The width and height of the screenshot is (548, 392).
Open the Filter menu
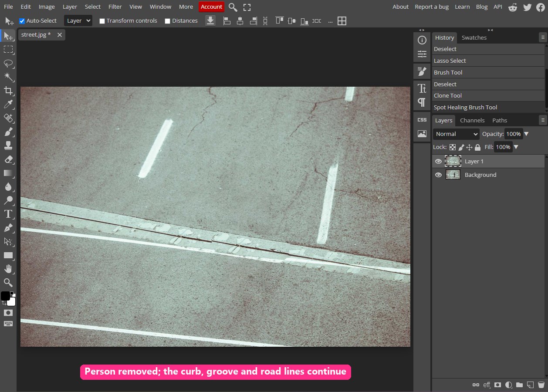point(115,7)
